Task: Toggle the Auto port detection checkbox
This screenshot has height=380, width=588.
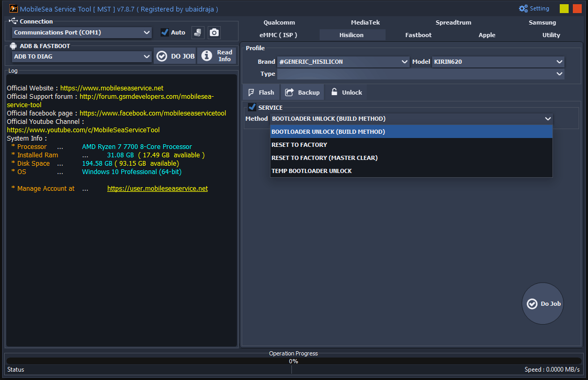Action: point(166,32)
